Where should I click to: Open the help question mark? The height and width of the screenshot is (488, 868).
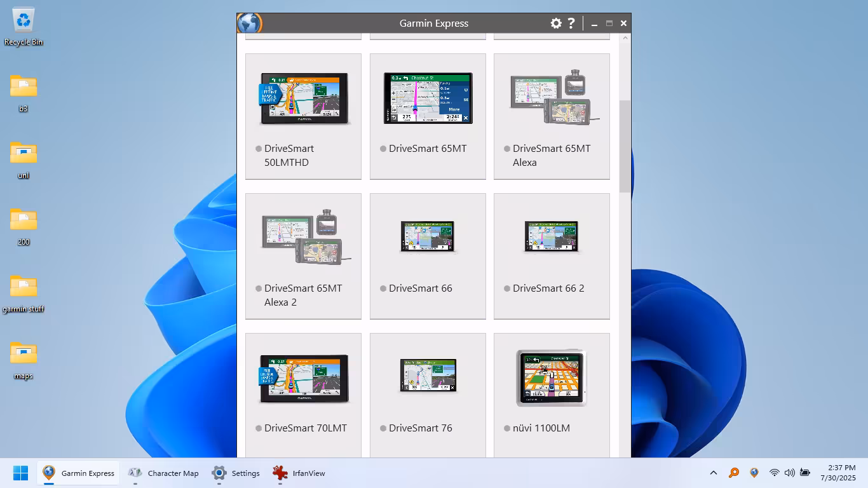[571, 24]
